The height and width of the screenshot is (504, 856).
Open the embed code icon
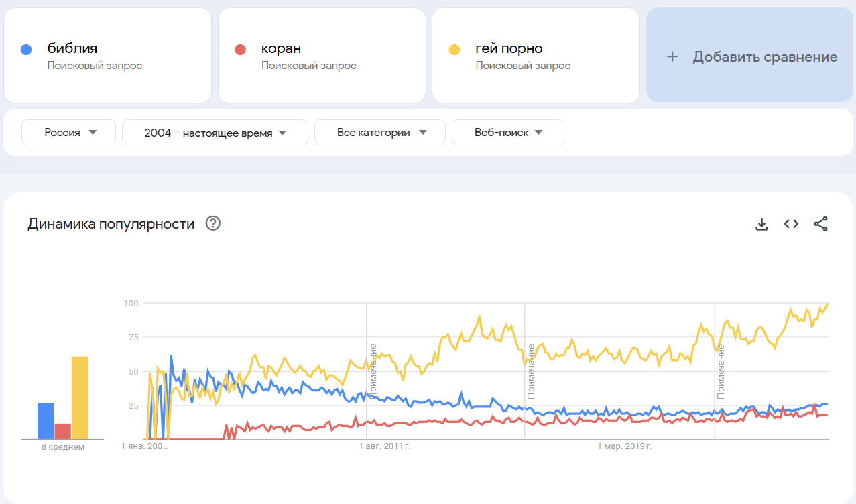(x=791, y=225)
